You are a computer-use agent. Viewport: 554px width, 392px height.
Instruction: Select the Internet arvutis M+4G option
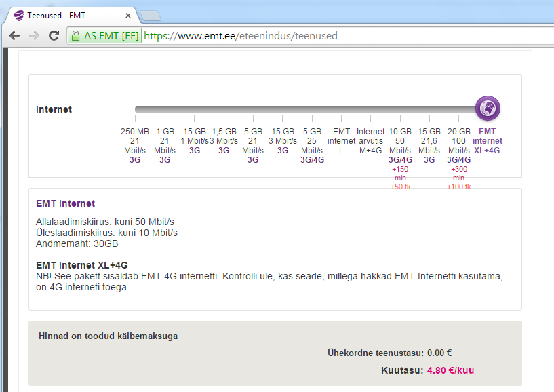click(371, 140)
